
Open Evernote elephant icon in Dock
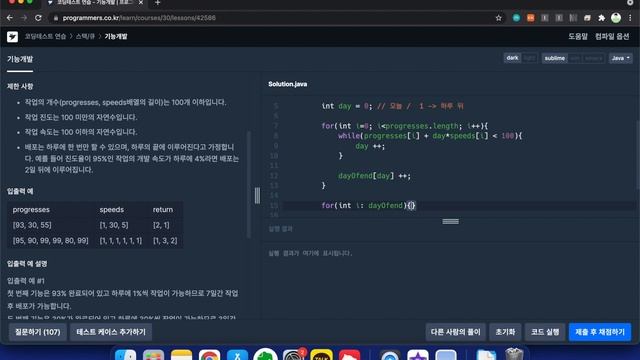point(265,354)
